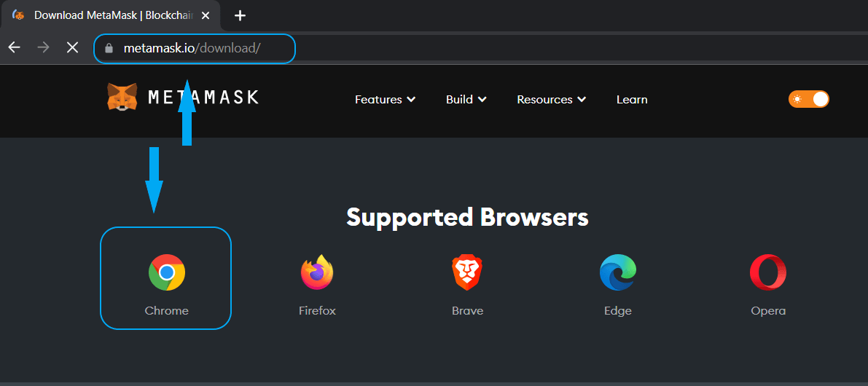Expand the Features dropdown menu
Viewport: 868px width, 386px height.
point(385,100)
